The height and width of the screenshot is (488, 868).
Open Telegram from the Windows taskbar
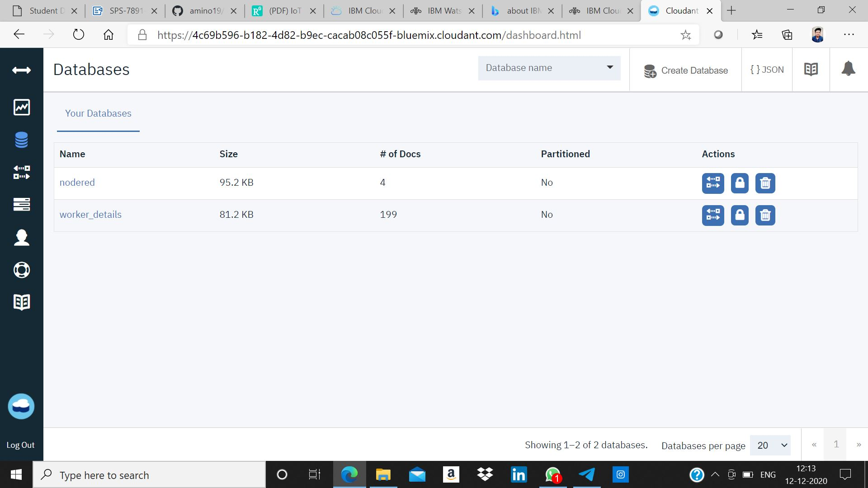pos(586,474)
